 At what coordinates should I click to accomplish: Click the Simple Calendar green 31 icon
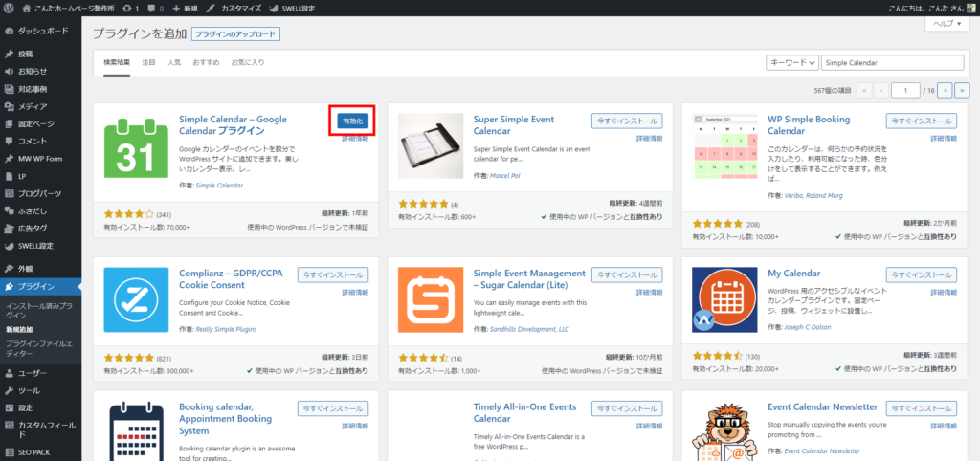(136, 146)
